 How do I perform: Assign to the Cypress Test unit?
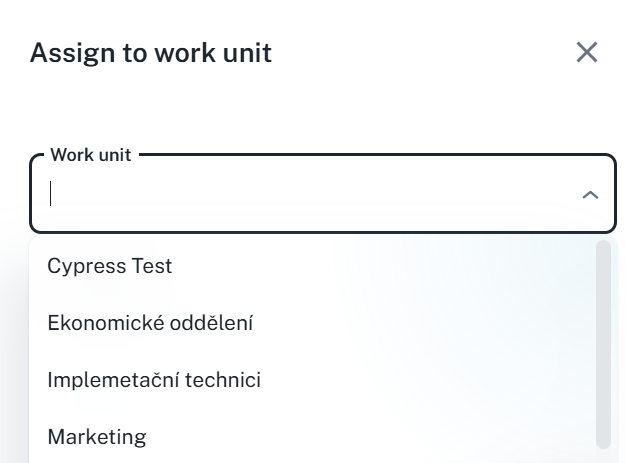coord(110,266)
